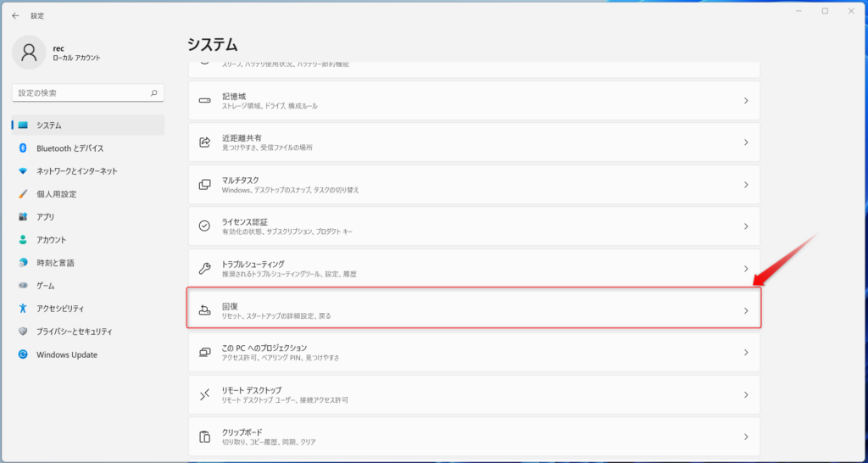868x463 pixels.
Task: Click the 個人用設定 paintbrush icon
Action: 23,194
